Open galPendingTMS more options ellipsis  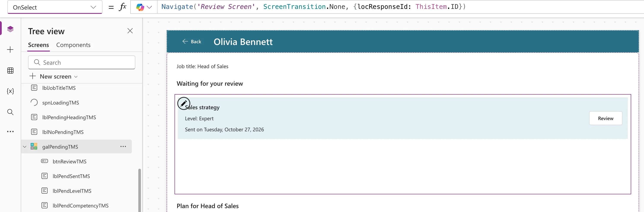[123, 146]
